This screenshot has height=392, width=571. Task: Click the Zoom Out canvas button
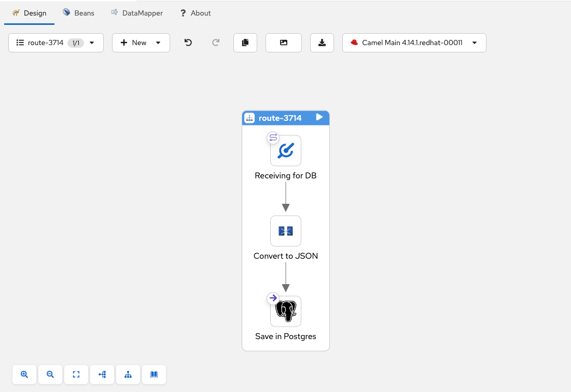pos(50,374)
